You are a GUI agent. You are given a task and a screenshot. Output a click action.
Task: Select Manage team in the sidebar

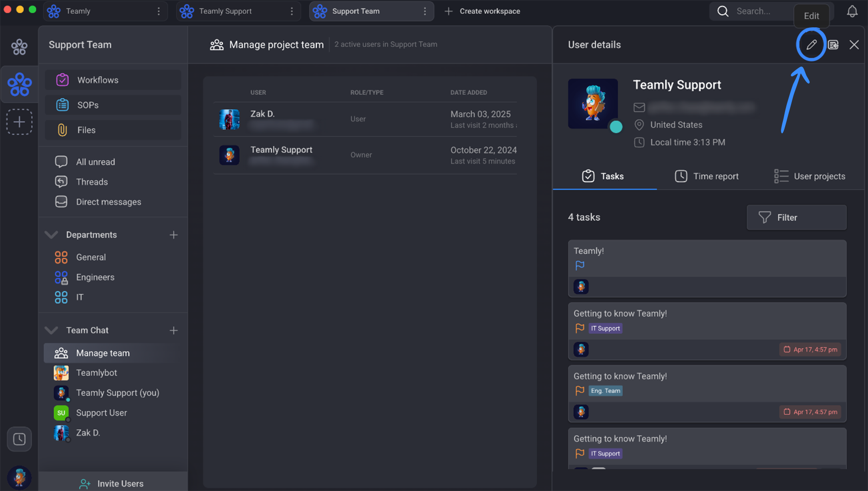[113, 353]
